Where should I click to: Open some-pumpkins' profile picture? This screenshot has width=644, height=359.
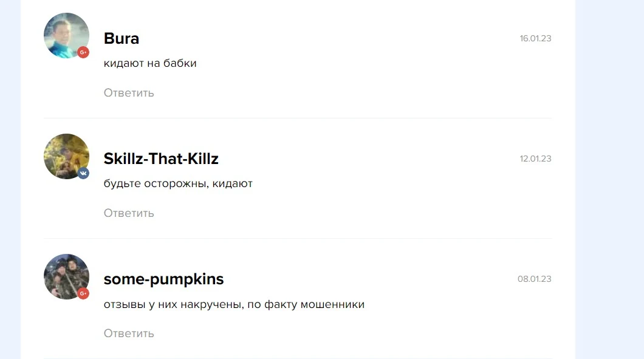pos(67,276)
